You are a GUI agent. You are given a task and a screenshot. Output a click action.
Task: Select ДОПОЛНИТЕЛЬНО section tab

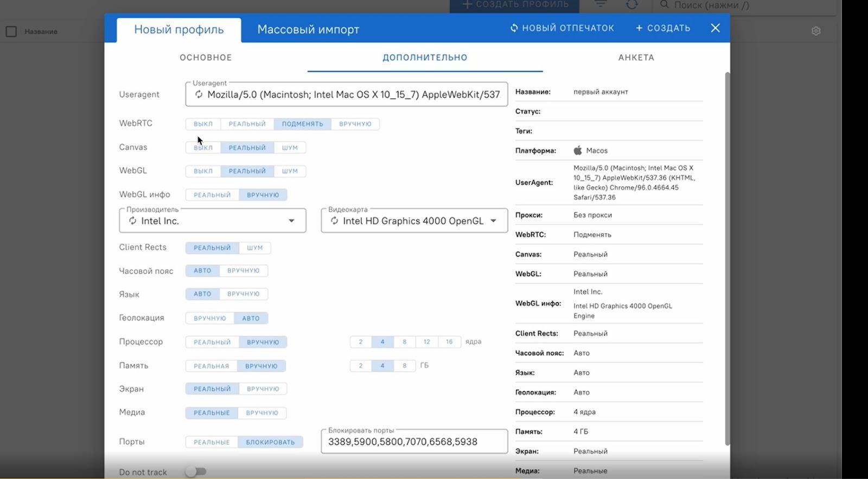425,58
